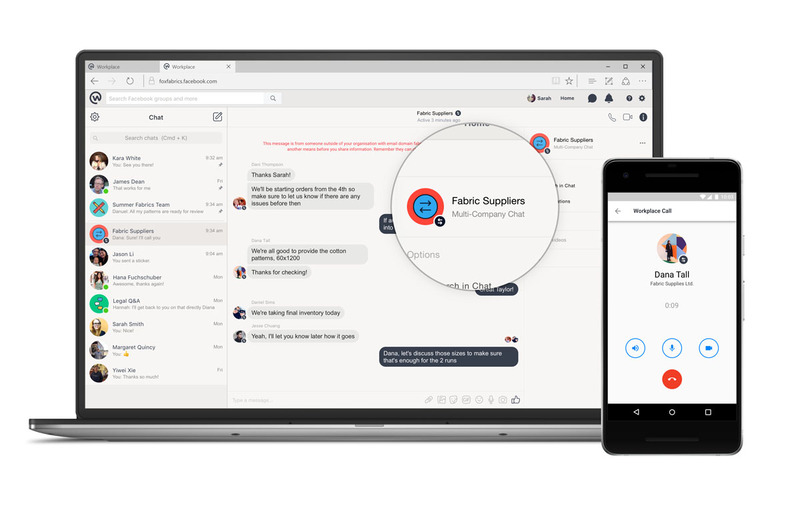Open browser more options ellipsis

tap(642, 81)
